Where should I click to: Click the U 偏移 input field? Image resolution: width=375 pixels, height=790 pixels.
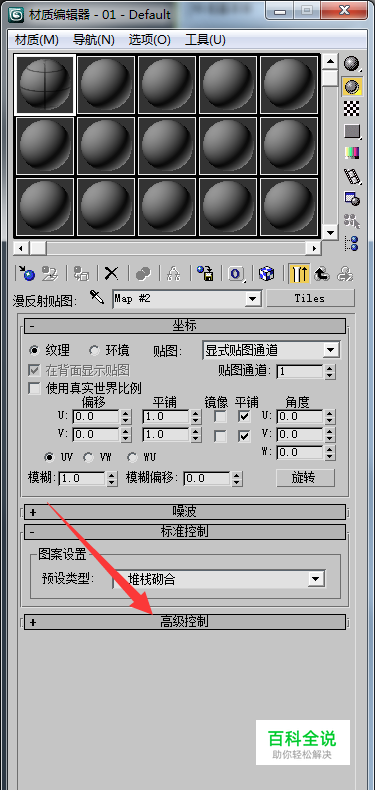(96, 416)
